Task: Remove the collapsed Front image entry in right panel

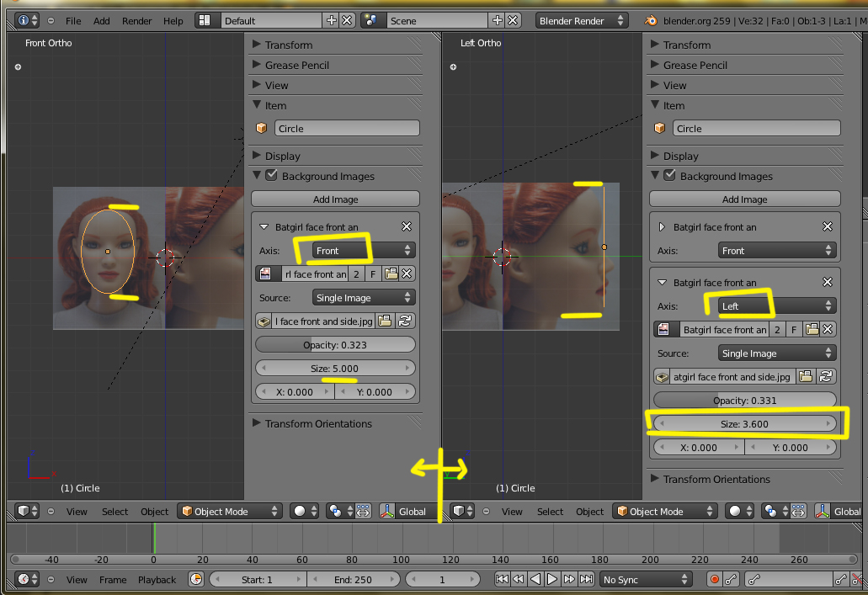Action: [x=827, y=226]
